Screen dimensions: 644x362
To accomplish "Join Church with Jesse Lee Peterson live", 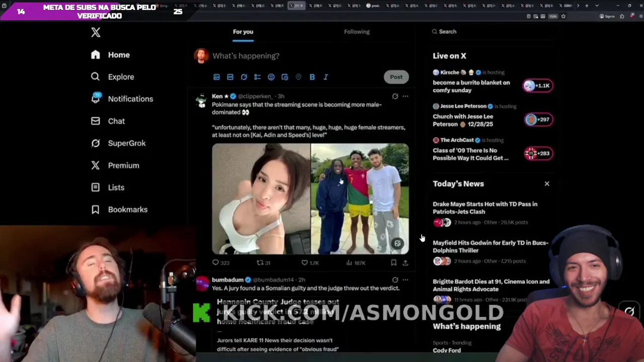I will coord(463,120).
